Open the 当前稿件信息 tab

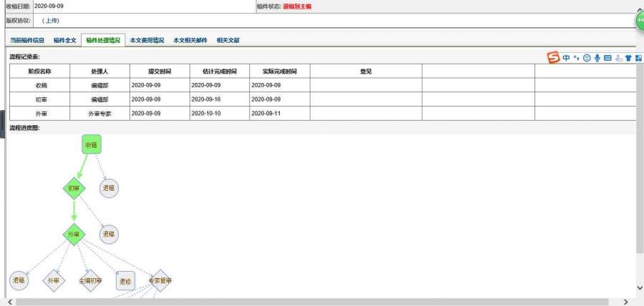[x=27, y=40]
